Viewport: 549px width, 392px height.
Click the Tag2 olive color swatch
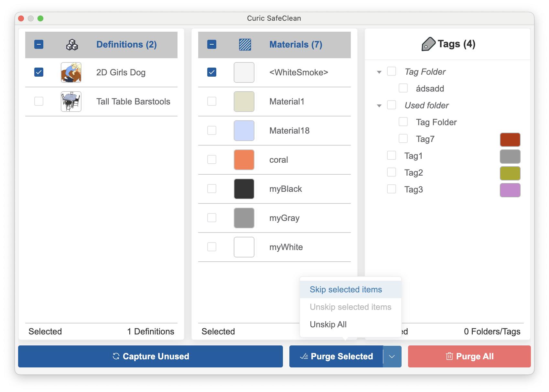510,173
